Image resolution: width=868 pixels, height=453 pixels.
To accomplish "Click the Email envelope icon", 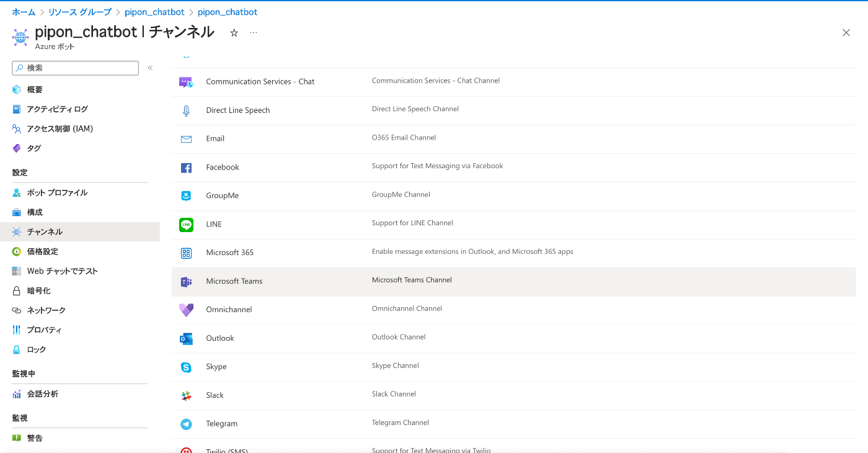I will [186, 139].
